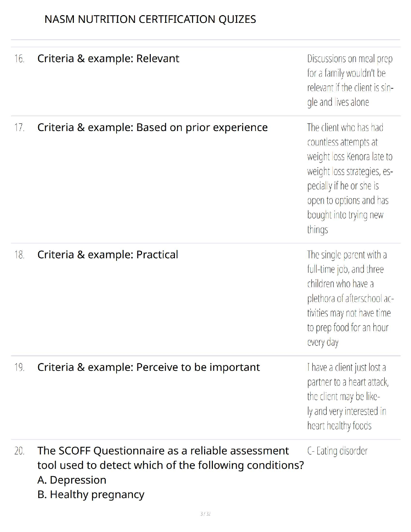The height and width of the screenshot is (532, 411).
Task: Click the 'Criteria & example: Practical' heading
Action: 107,255
